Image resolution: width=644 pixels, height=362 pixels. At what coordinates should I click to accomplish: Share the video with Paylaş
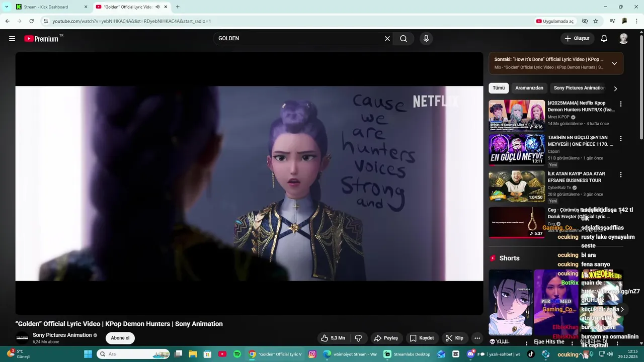coord(386,338)
